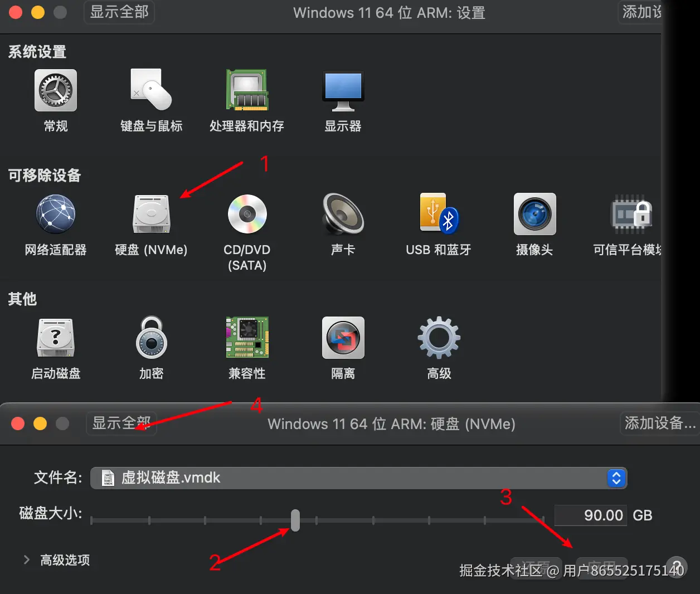
Task: Close the 硬盘 (NVMe) window with red button
Action: click(18, 423)
